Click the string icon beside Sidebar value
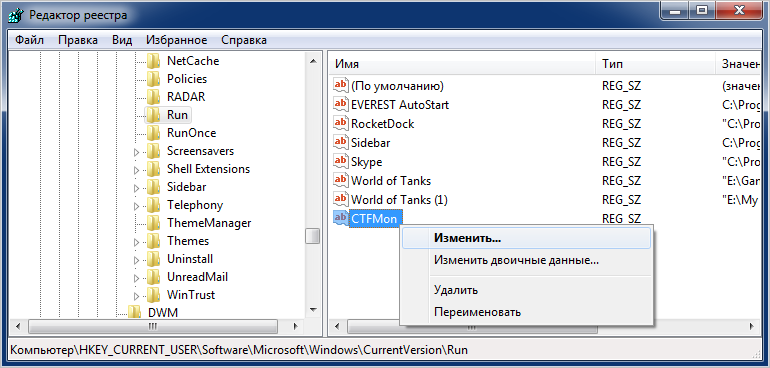This screenshot has width=770, height=368. [x=340, y=142]
